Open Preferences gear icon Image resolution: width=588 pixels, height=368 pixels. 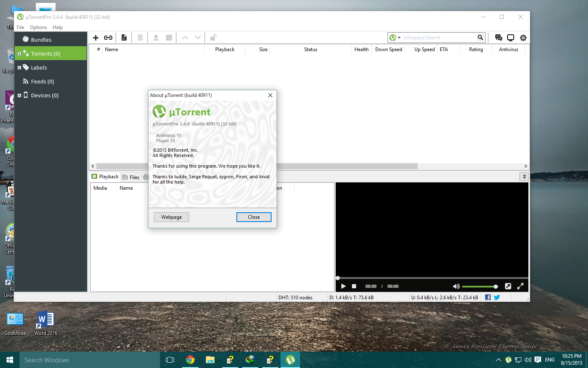523,38
